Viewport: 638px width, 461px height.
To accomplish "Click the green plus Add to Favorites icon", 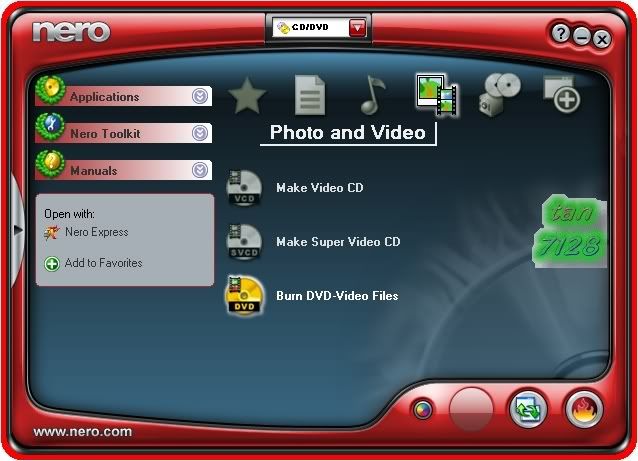I will click(52, 264).
